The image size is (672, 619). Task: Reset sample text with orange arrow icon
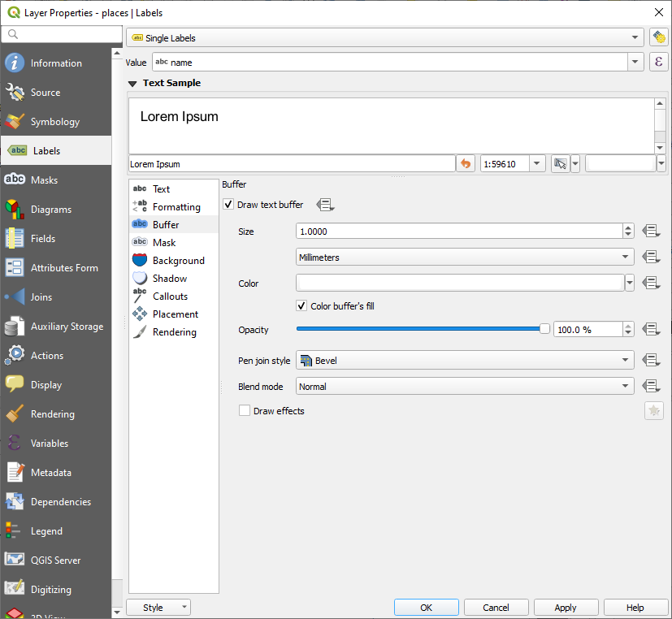tap(466, 164)
